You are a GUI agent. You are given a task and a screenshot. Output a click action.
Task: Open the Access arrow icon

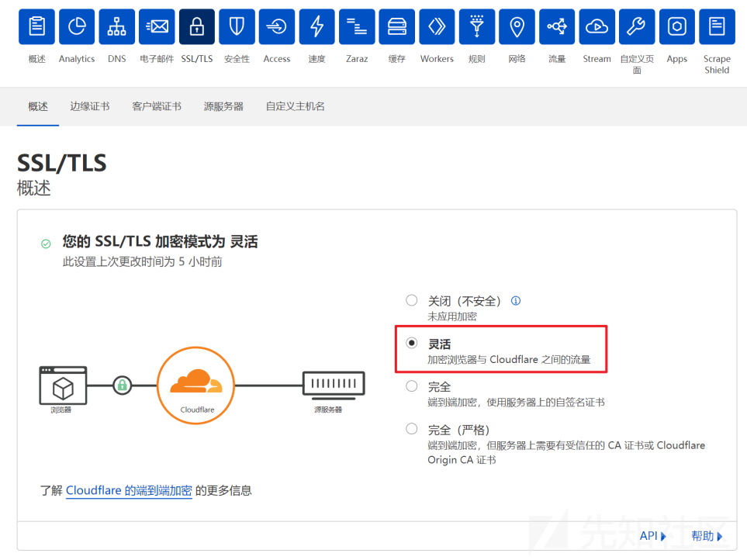(x=277, y=26)
